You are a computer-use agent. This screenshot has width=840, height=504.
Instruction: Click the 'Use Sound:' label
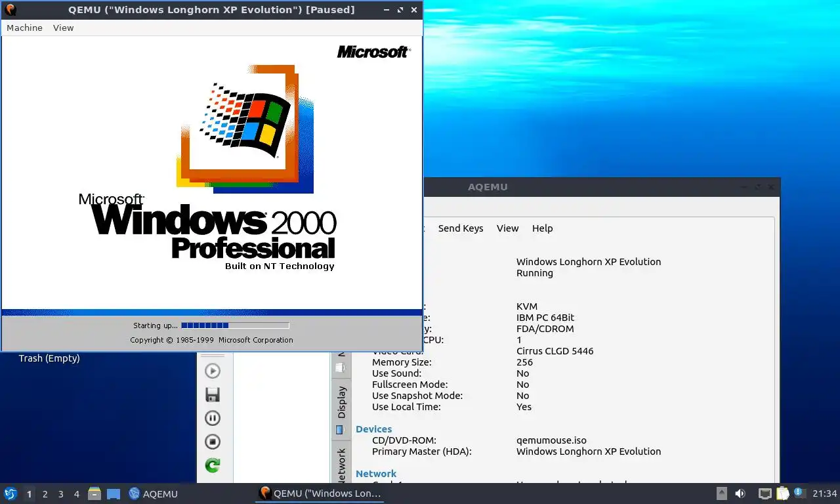(397, 373)
